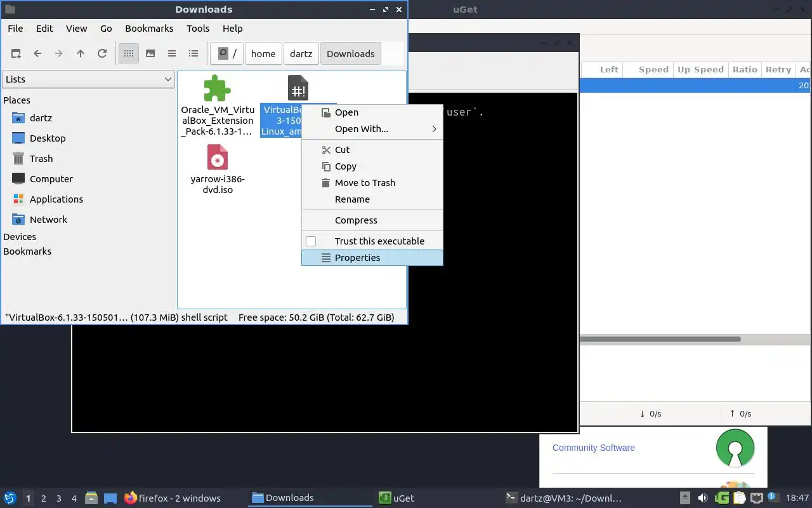Launch file manager from taskbar quicklaunch
The width and height of the screenshot is (812, 508).
click(91, 498)
